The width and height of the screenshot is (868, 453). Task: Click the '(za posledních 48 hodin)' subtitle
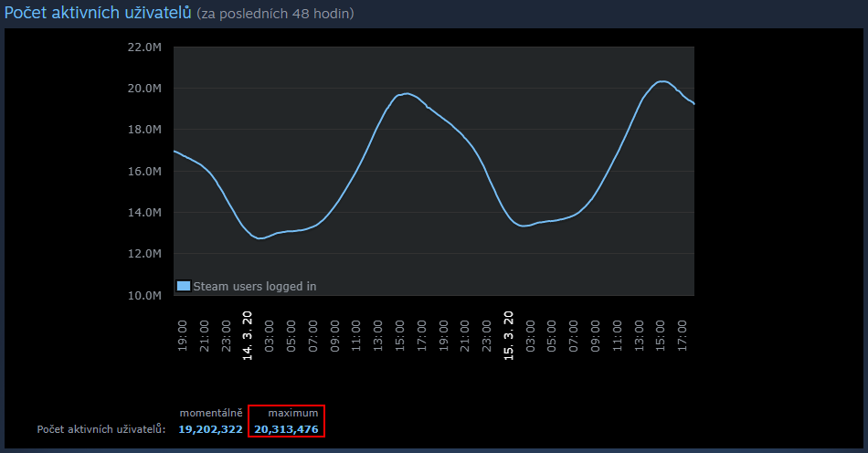click(275, 14)
